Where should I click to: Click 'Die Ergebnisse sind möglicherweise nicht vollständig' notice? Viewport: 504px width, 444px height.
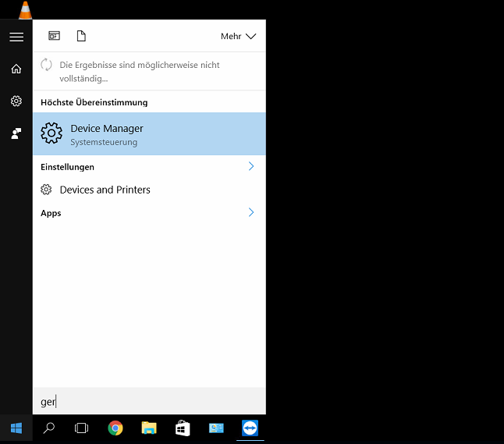point(140,72)
